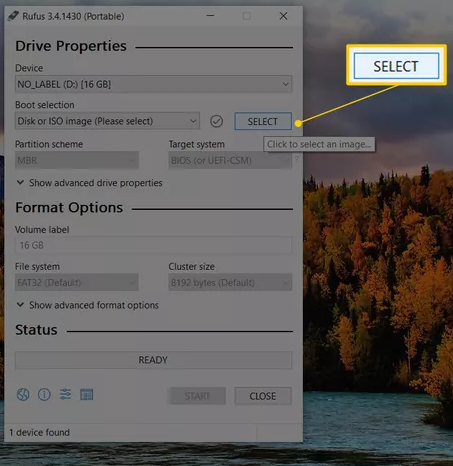
Task: Click the CLOSE button
Action: [263, 396]
